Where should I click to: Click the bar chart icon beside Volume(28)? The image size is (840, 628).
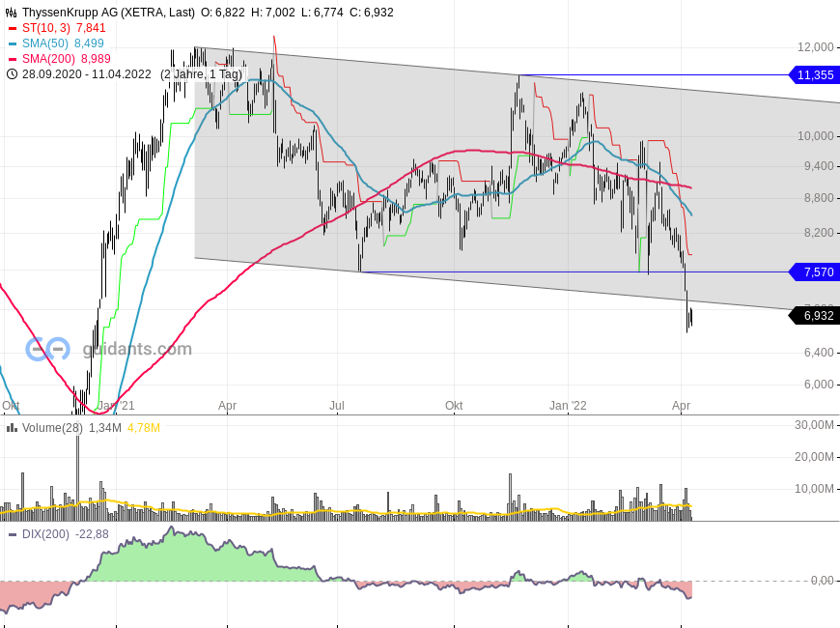point(12,427)
